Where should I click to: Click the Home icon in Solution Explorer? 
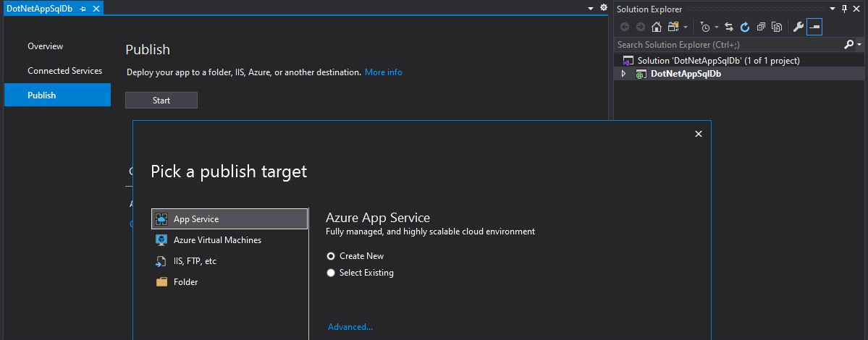pos(657,27)
